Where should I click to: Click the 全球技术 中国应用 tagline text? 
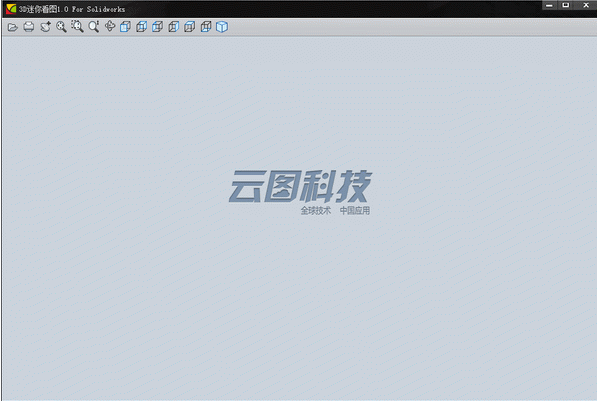coord(335,210)
